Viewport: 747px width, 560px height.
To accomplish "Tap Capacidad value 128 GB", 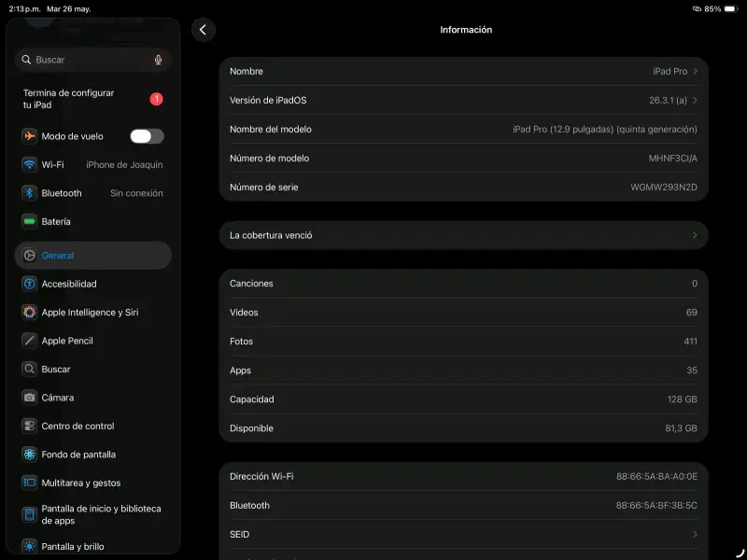I will tap(683, 399).
